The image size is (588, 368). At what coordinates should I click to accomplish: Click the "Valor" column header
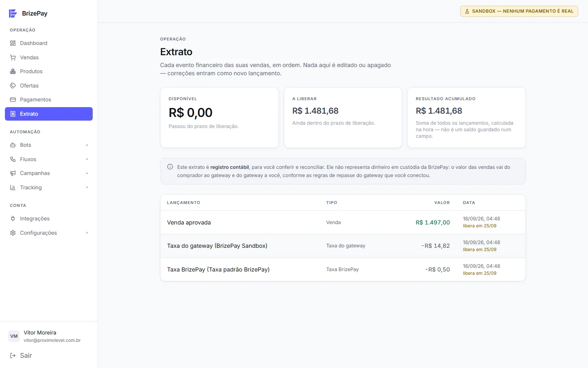click(442, 203)
